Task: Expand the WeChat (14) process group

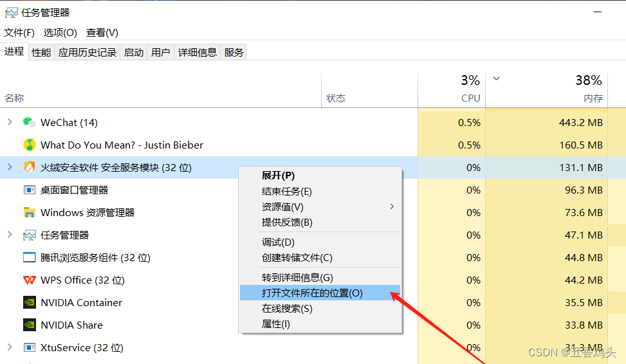Action: (x=10, y=122)
